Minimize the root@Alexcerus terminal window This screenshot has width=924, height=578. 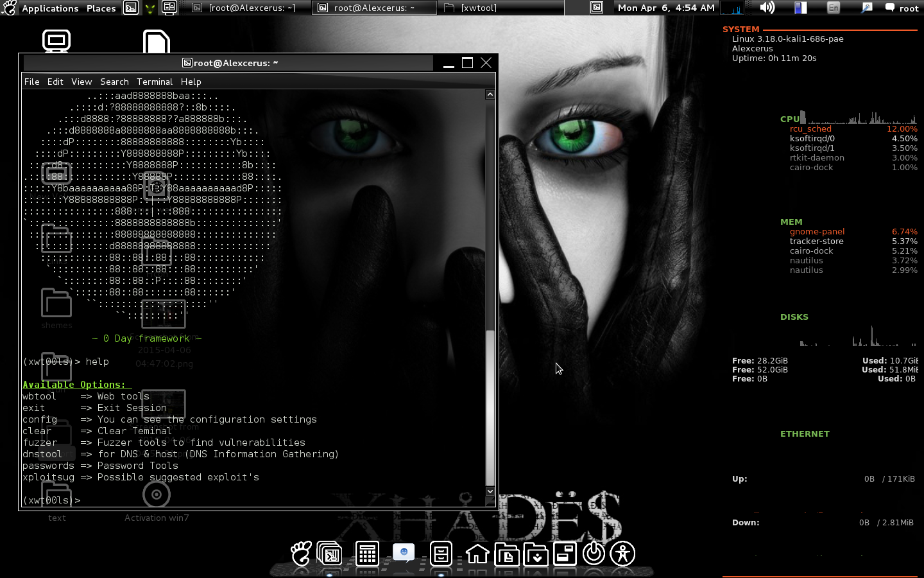[449, 63]
